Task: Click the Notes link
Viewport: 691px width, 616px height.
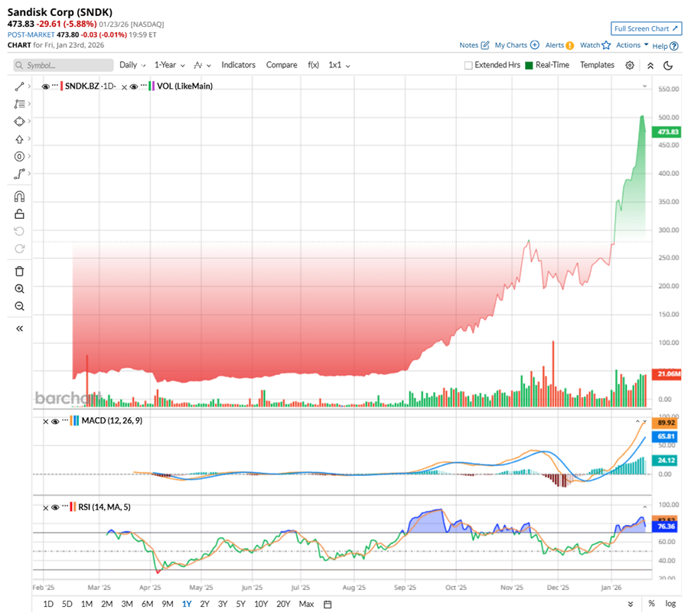Action: tap(468, 45)
